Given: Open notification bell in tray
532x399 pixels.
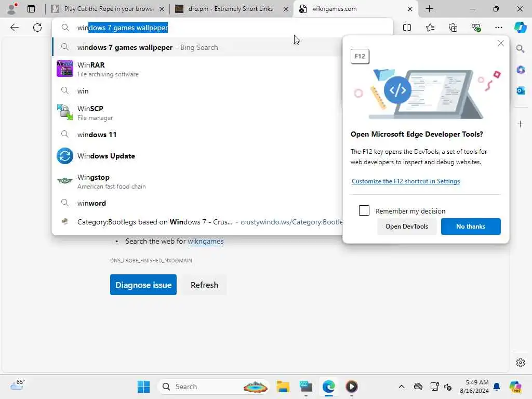Looking at the screenshot, I should click(497, 387).
